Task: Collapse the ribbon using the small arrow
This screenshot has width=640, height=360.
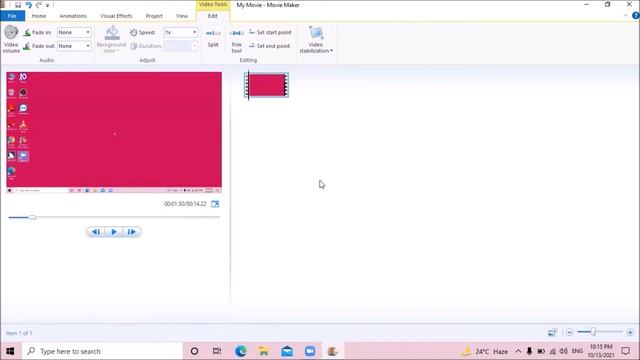Action: (625, 16)
